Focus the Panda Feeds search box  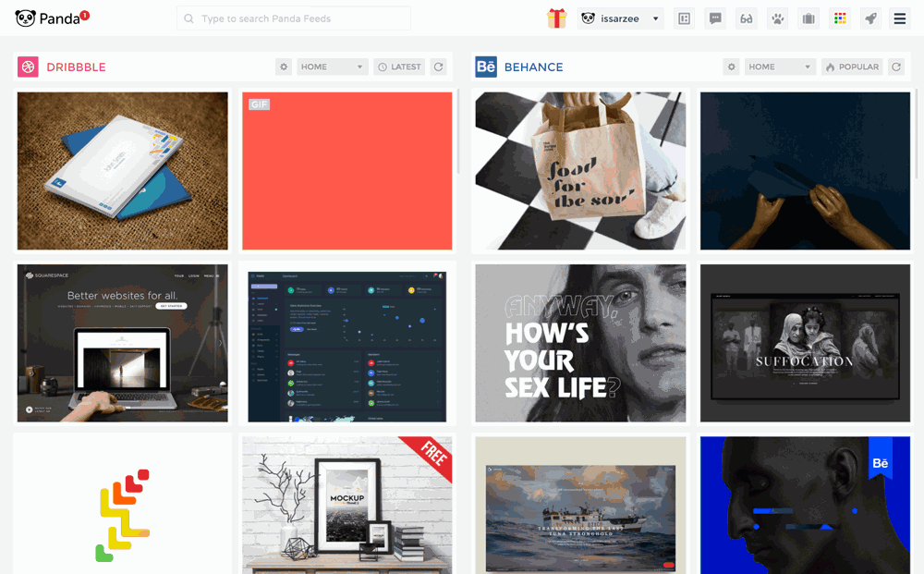pos(294,18)
